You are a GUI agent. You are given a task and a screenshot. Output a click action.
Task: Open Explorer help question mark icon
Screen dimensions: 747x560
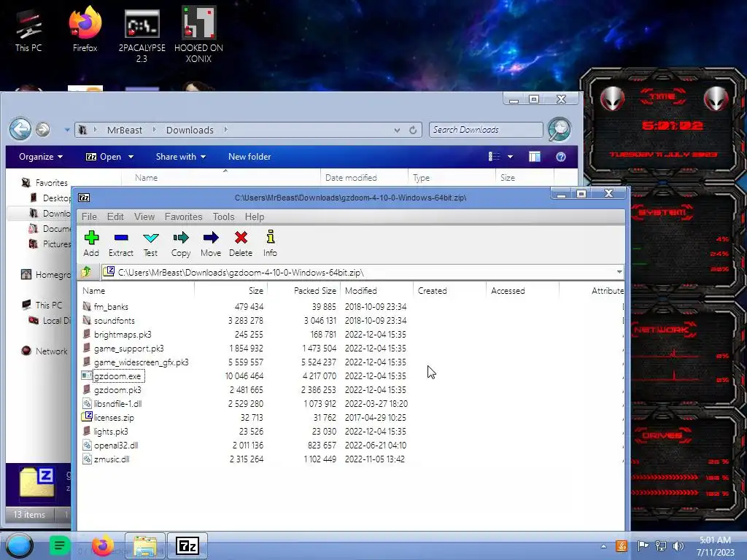click(x=561, y=157)
